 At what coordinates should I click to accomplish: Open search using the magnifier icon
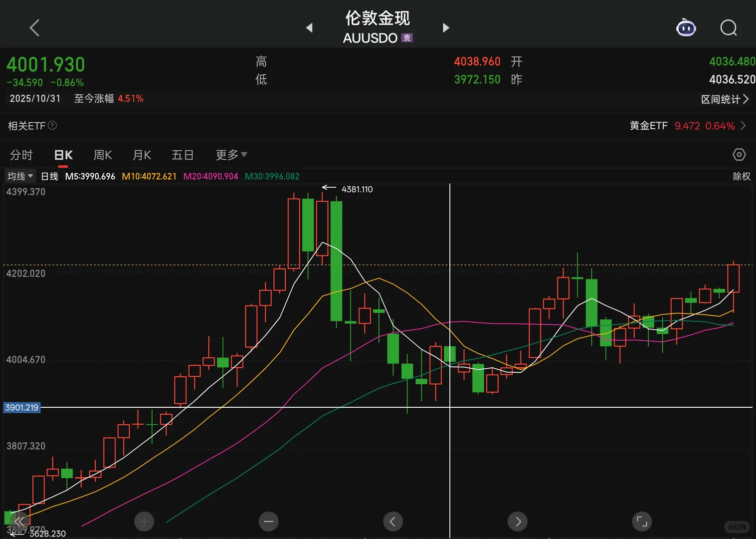pyautogui.click(x=729, y=28)
